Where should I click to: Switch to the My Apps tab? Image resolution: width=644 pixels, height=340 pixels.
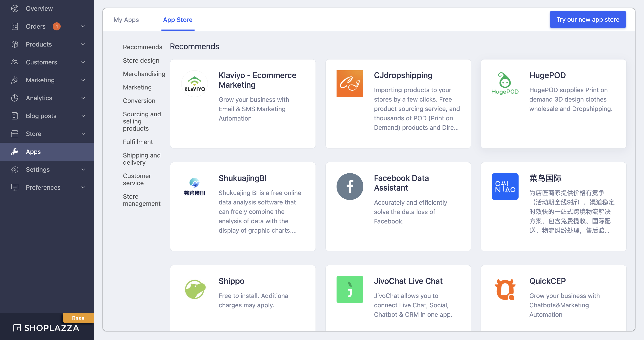126,20
